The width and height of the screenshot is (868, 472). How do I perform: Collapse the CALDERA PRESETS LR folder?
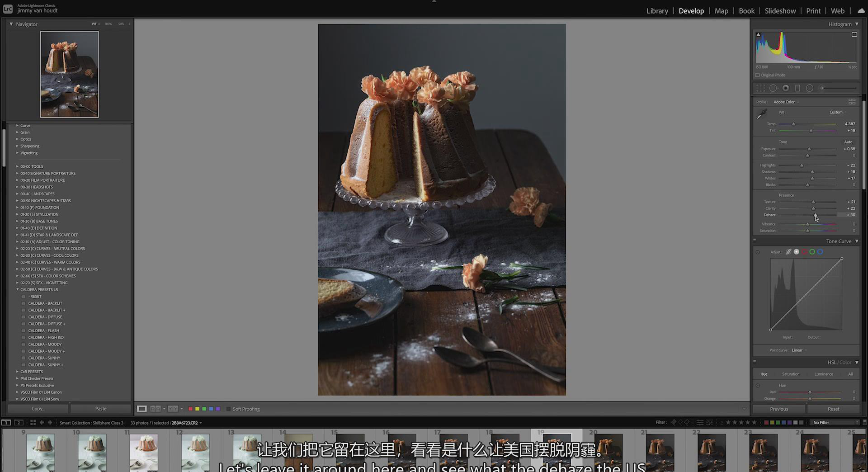click(18, 289)
